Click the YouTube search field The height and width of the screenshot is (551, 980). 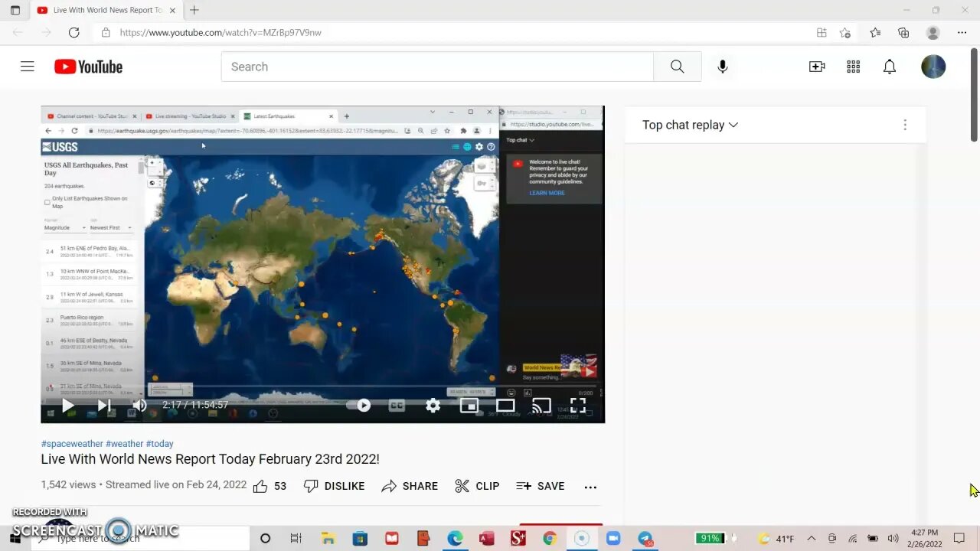(x=437, y=67)
